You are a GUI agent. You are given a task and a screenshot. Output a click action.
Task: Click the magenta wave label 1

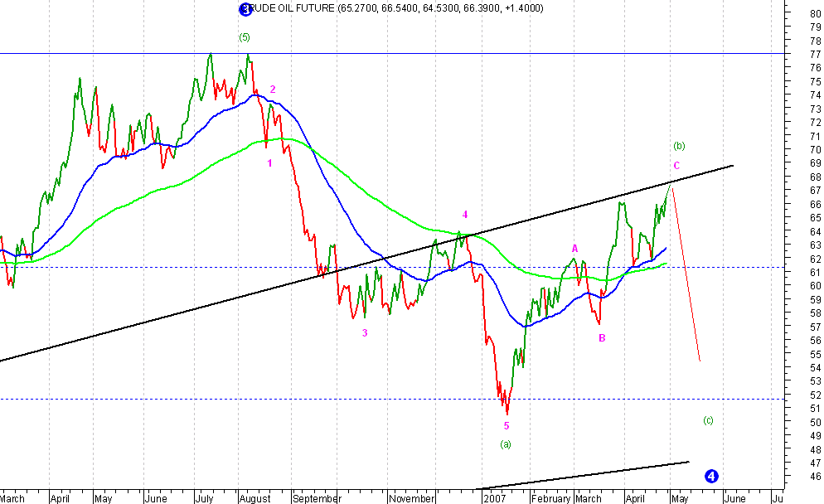click(269, 163)
